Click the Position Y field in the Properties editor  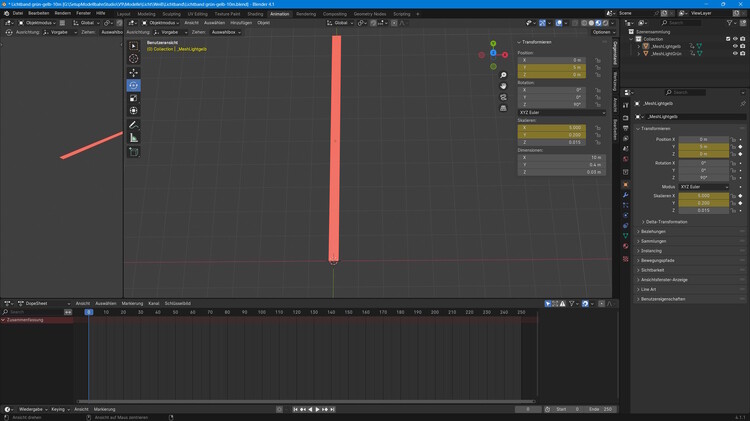704,147
